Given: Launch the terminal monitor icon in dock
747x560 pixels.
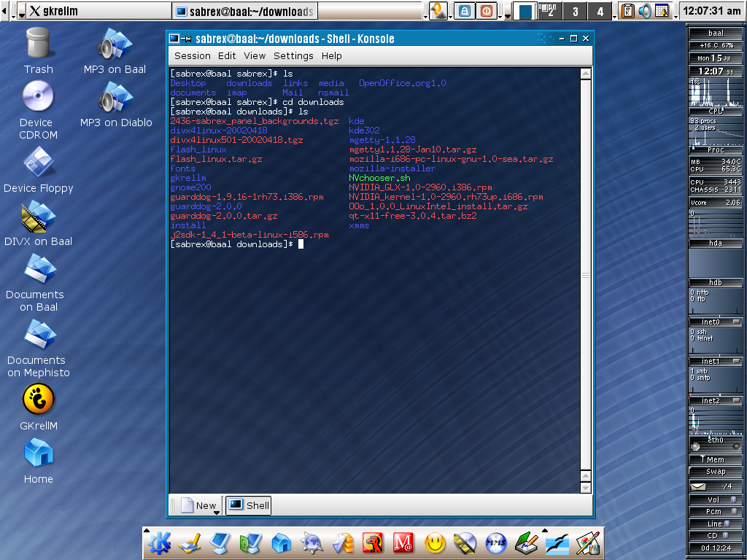Looking at the screenshot, I should pyautogui.click(x=220, y=542).
